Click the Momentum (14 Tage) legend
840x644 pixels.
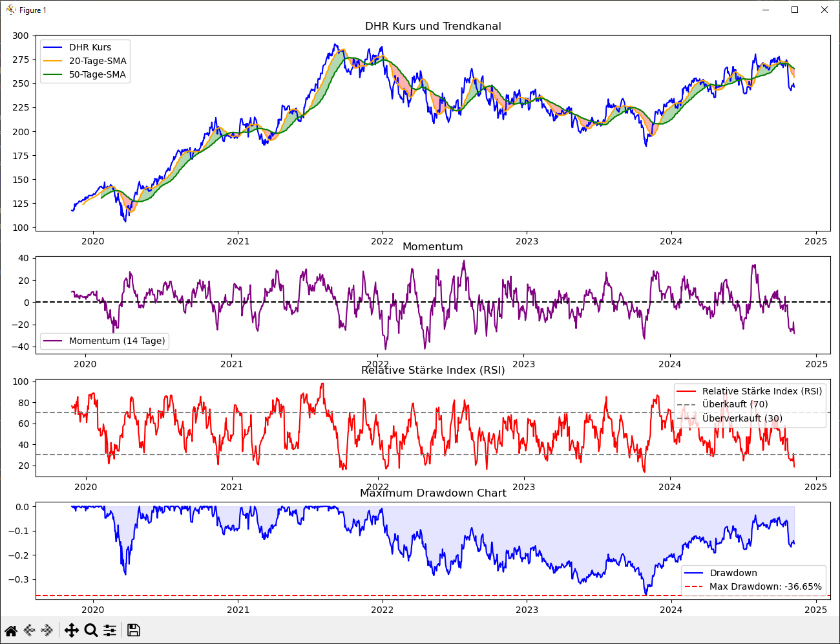(104, 341)
